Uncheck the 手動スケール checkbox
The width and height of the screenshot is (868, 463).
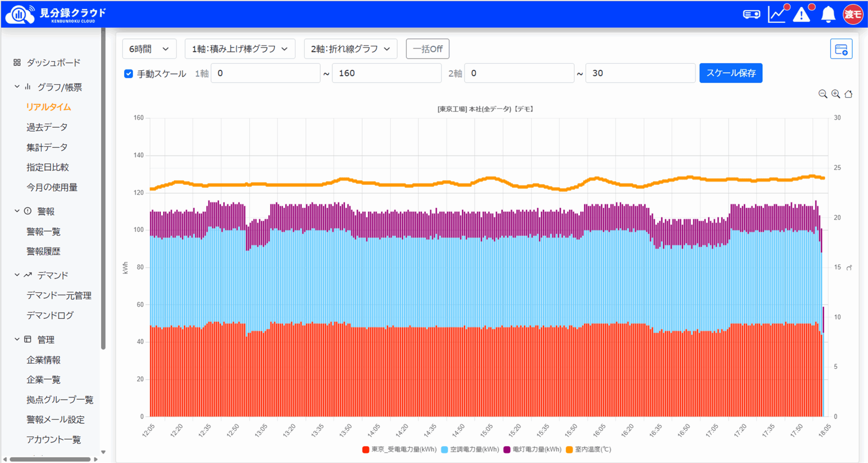click(129, 73)
